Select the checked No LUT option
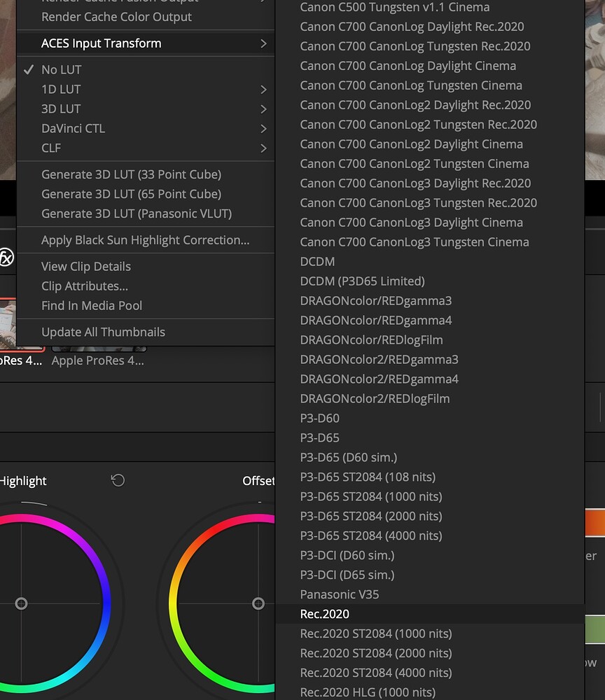Image resolution: width=605 pixels, height=700 pixels. click(62, 70)
